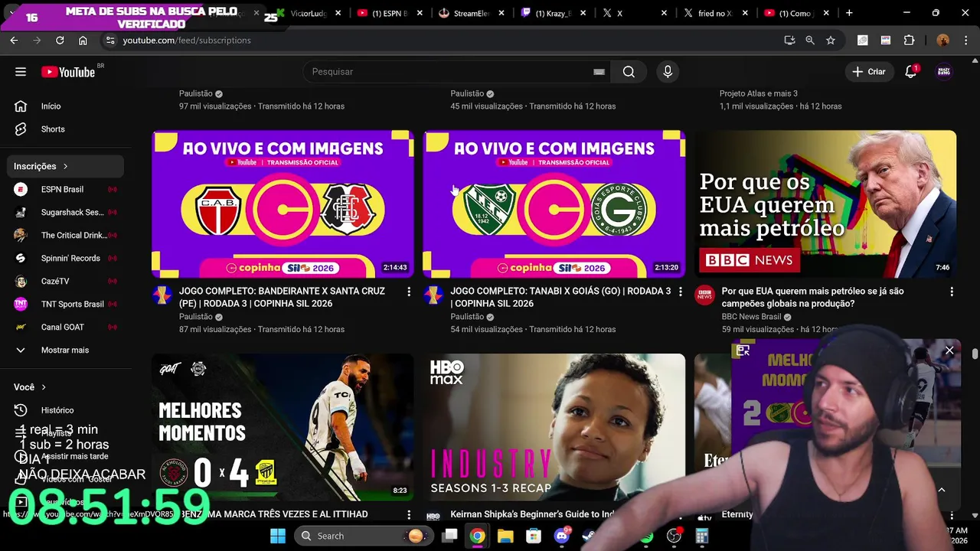
Task: Open Chrome three-dot menu
Action: [x=967, y=41]
